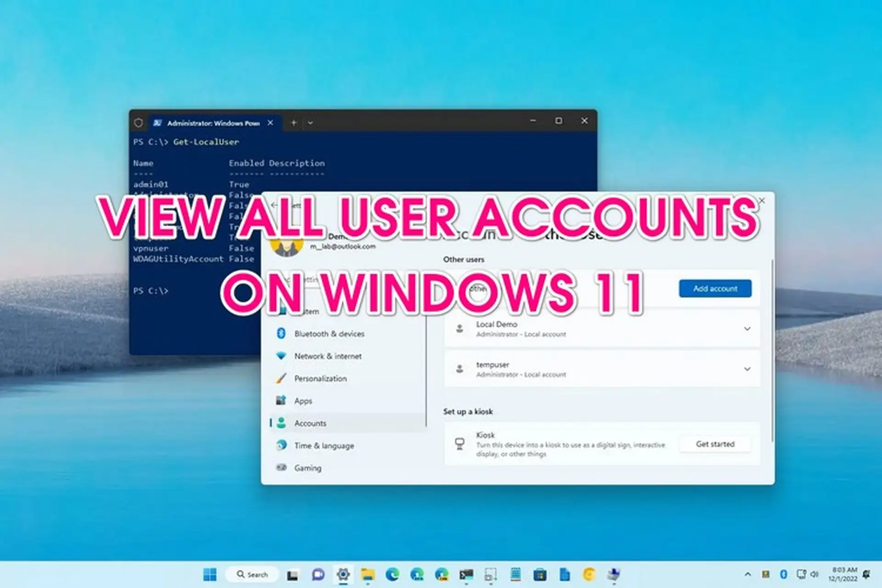This screenshot has width=882, height=588.
Task: Open File Explorer from the taskbar
Action: (x=368, y=574)
